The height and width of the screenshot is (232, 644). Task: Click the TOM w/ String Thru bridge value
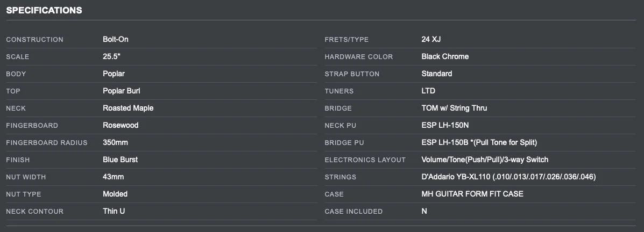pyautogui.click(x=454, y=108)
